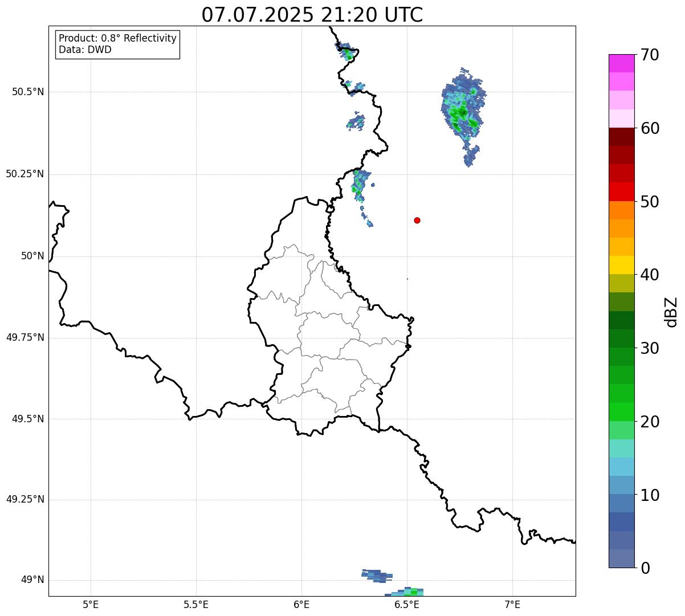Image resolution: width=685 pixels, height=616 pixels.
Task: Click the '50.5°N' latitude label
Action: click(x=28, y=92)
